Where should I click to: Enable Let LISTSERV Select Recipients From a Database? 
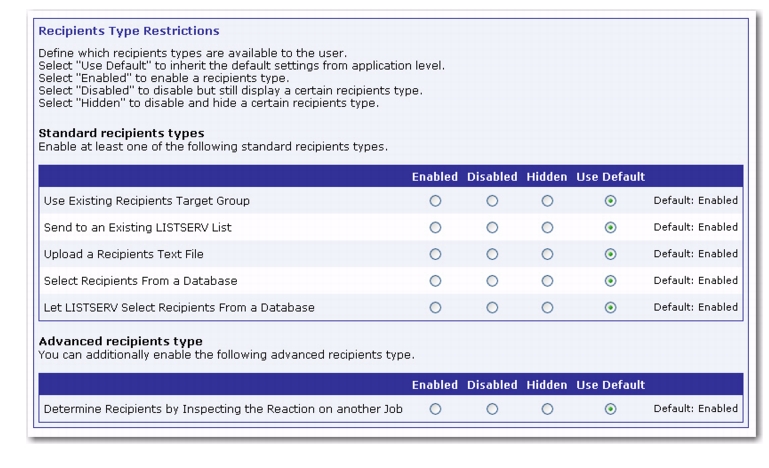coord(435,308)
